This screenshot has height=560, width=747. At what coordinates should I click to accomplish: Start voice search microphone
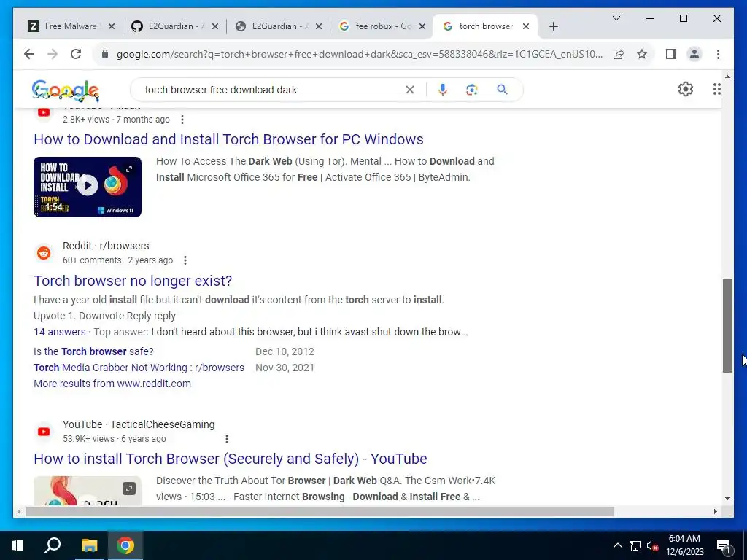443,90
